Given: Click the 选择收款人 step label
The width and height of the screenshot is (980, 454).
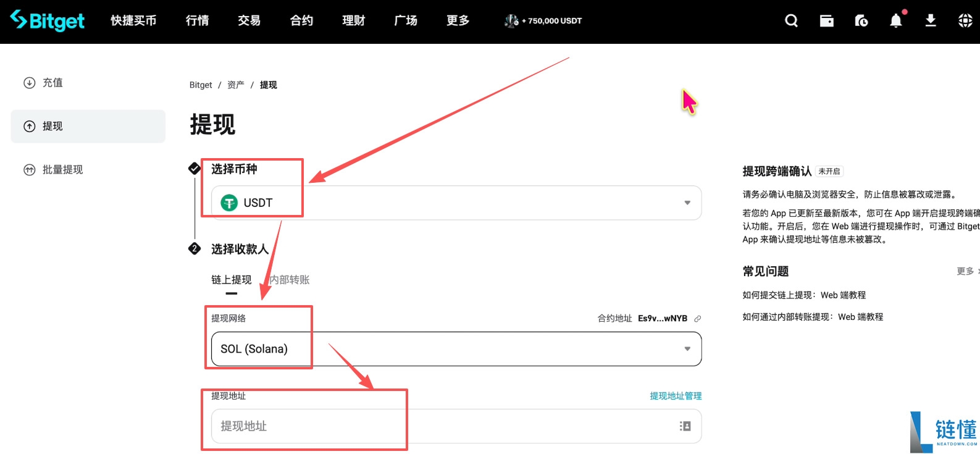Looking at the screenshot, I should click(240, 249).
